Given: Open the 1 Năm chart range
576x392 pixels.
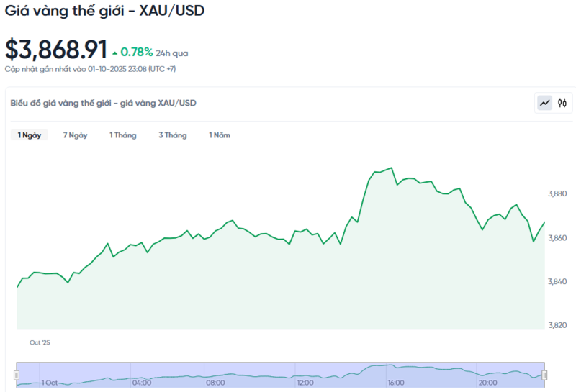Looking at the screenshot, I should (220, 135).
